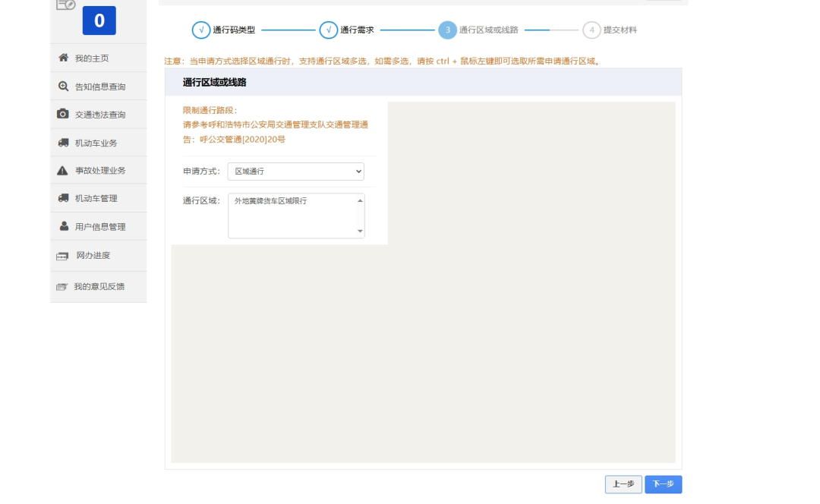Click the blue 0 count badge

click(99, 20)
